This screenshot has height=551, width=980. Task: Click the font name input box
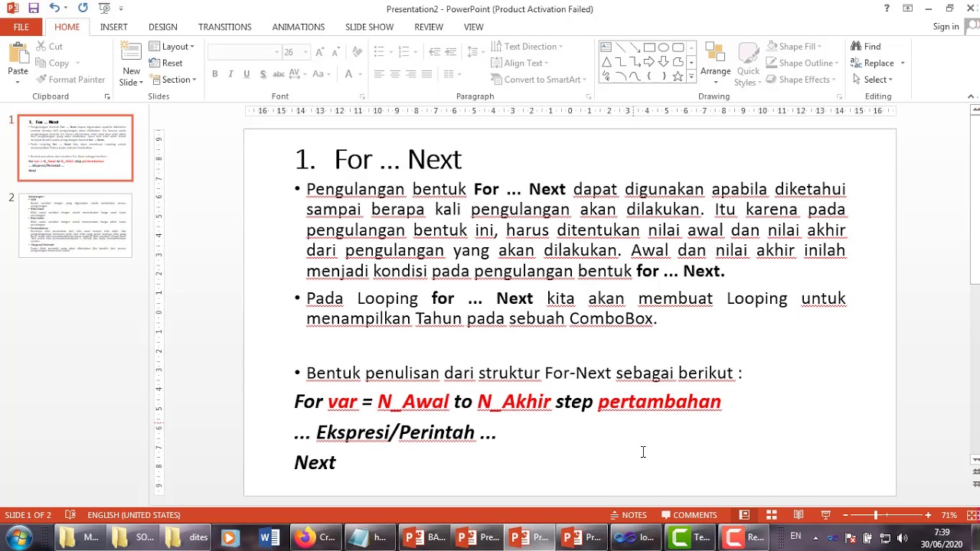click(x=244, y=52)
